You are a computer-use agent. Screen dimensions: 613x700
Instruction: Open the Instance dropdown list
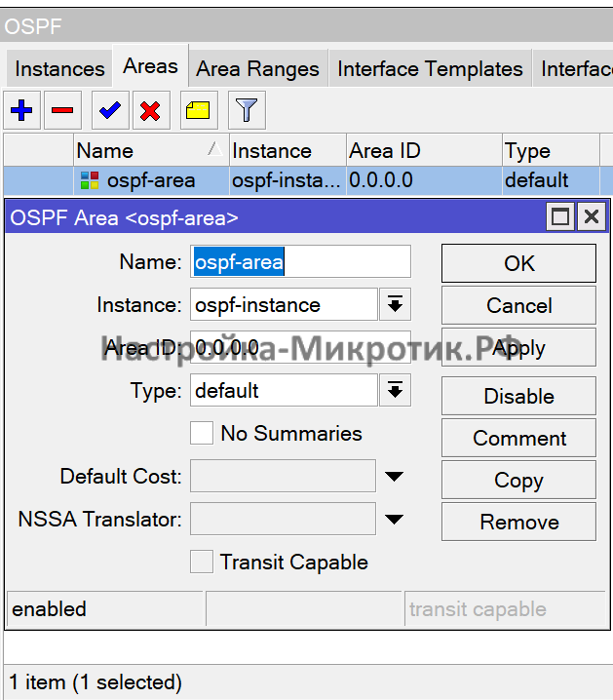[394, 305]
